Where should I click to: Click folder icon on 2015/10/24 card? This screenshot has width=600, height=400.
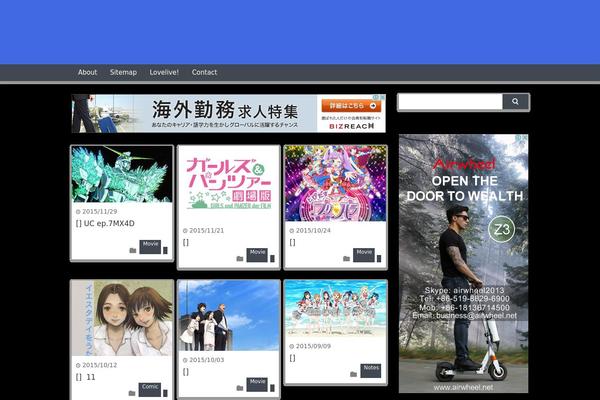346,259
